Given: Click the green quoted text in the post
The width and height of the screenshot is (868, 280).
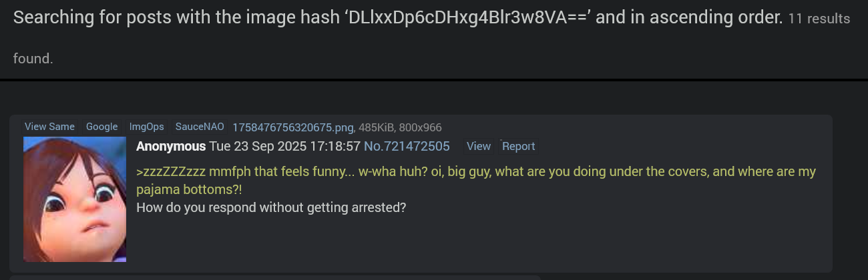Looking at the screenshot, I should pos(476,181).
